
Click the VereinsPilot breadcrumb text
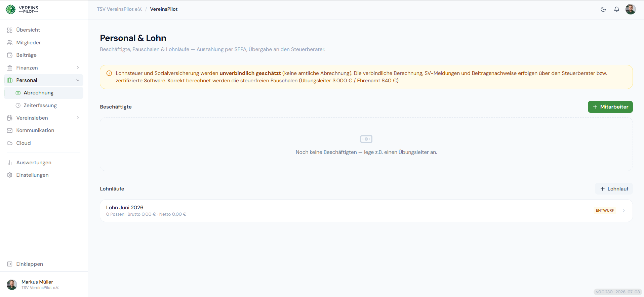coord(164,9)
